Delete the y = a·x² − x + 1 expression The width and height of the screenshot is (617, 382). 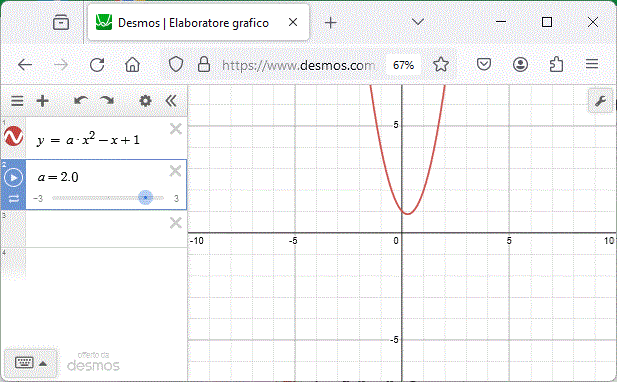(175, 129)
